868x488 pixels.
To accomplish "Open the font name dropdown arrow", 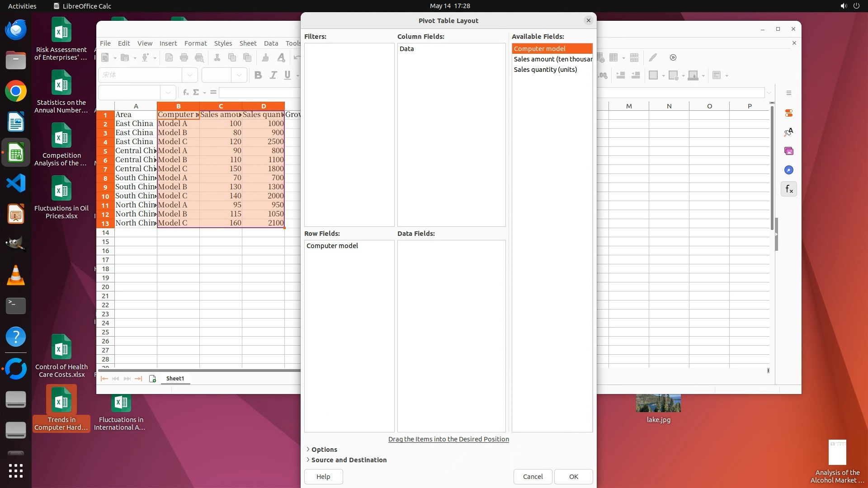I will click(x=190, y=75).
